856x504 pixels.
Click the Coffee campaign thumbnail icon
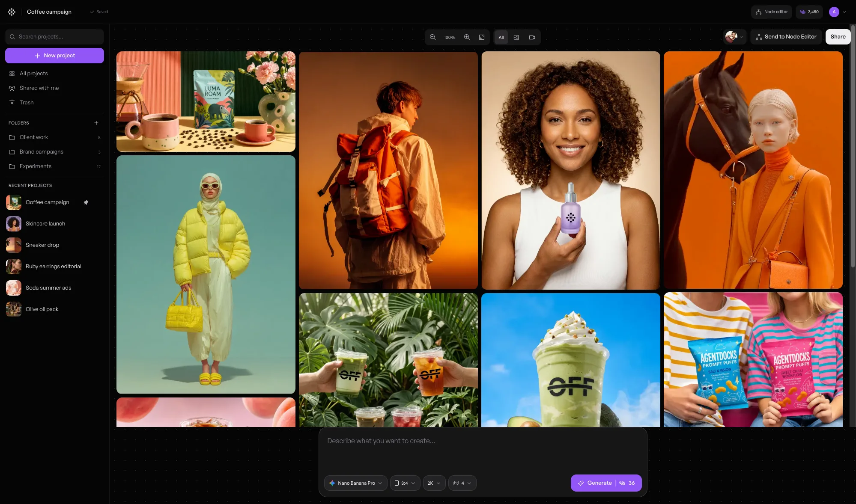(x=14, y=202)
